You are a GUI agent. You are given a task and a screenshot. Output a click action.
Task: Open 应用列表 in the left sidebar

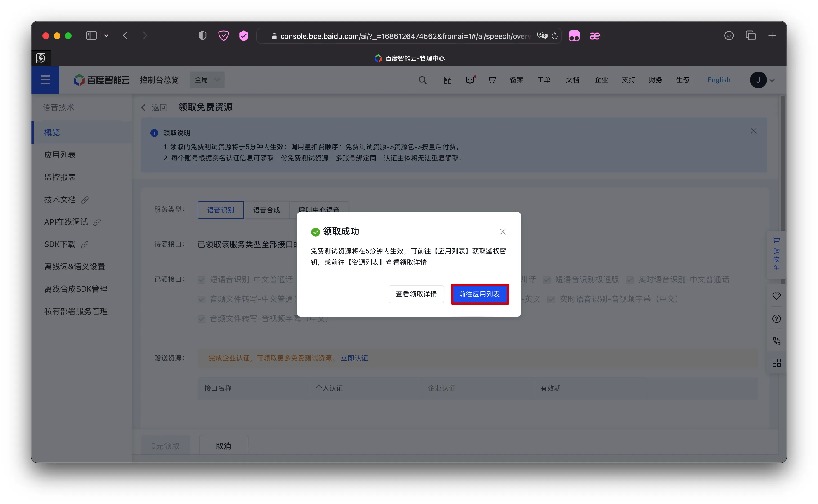click(x=60, y=155)
